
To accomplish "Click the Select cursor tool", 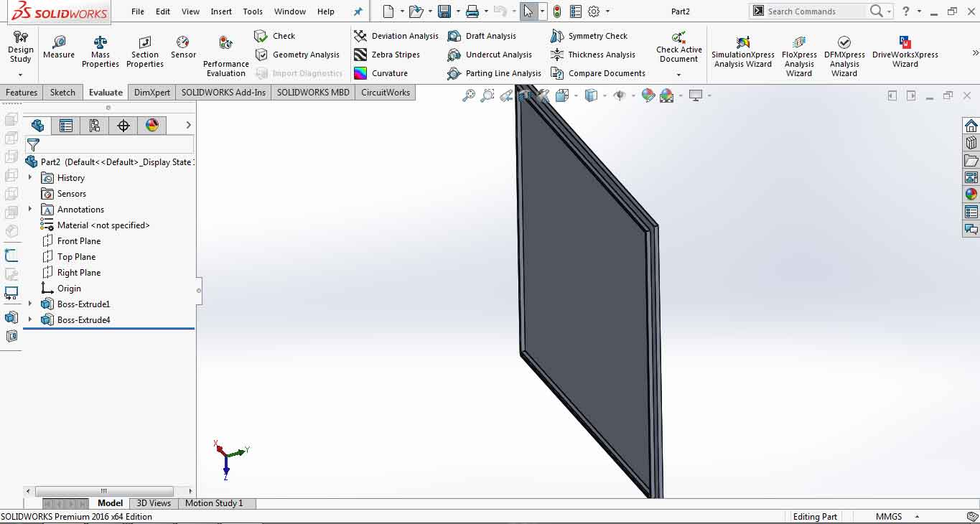I will (528, 11).
